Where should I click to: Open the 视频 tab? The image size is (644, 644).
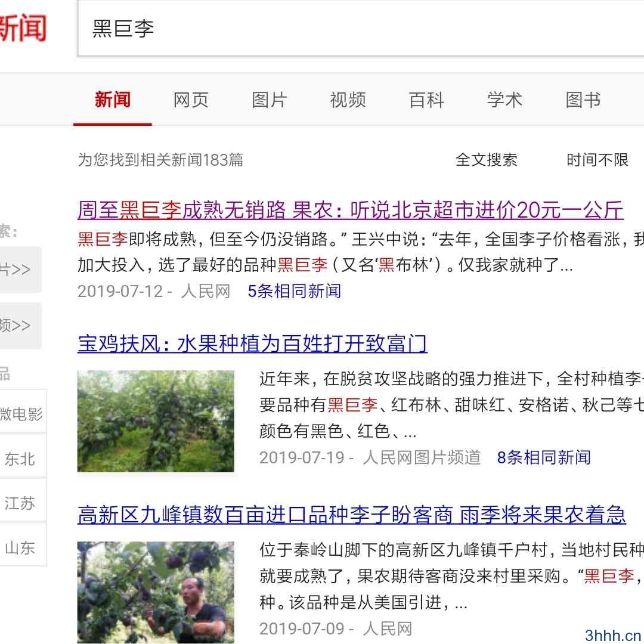click(x=348, y=100)
